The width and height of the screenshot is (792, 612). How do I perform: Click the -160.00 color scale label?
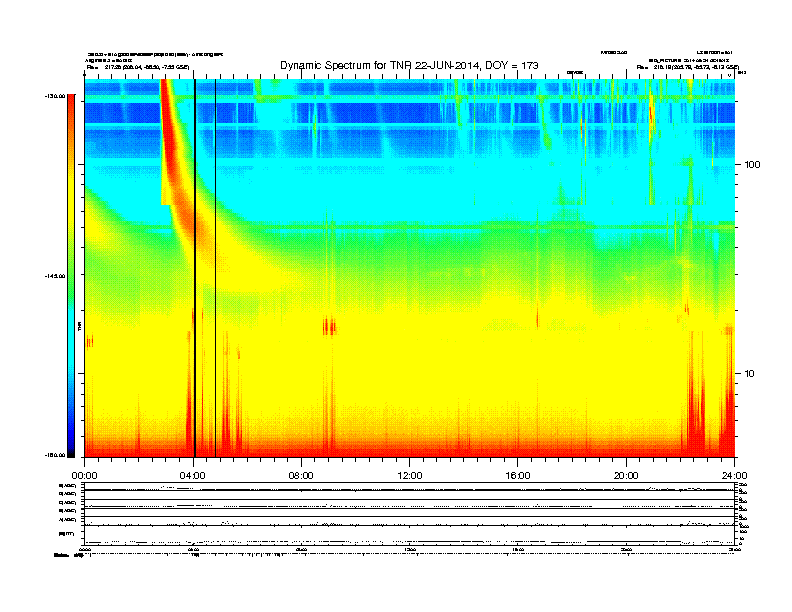point(54,455)
